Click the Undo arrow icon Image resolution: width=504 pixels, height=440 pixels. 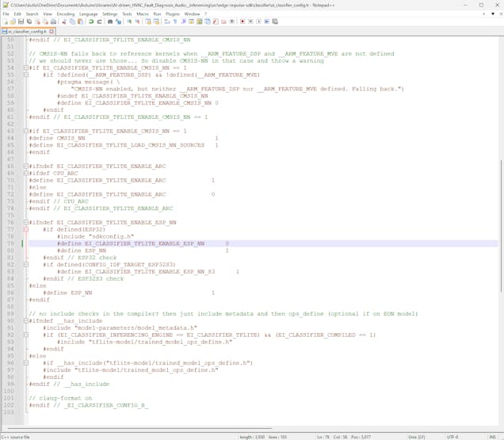[89, 22]
